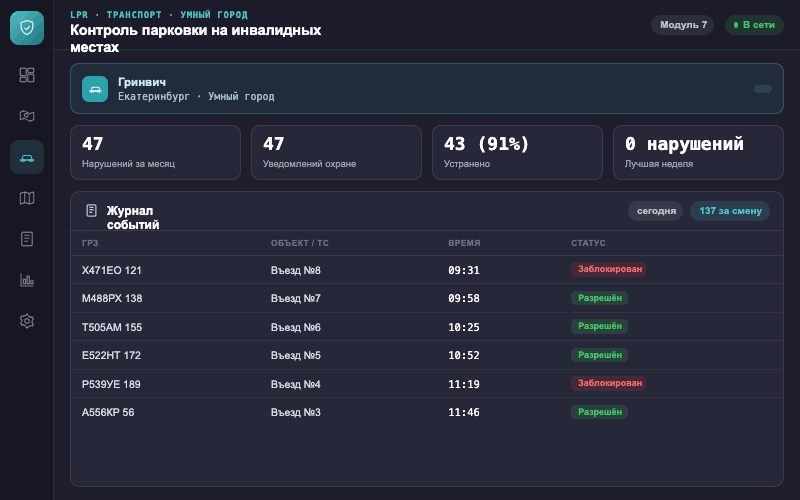The width and height of the screenshot is (800, 500).
Task: Click Заблокирован status for Х471ЕО 121
Action: (x=609, y=269)
